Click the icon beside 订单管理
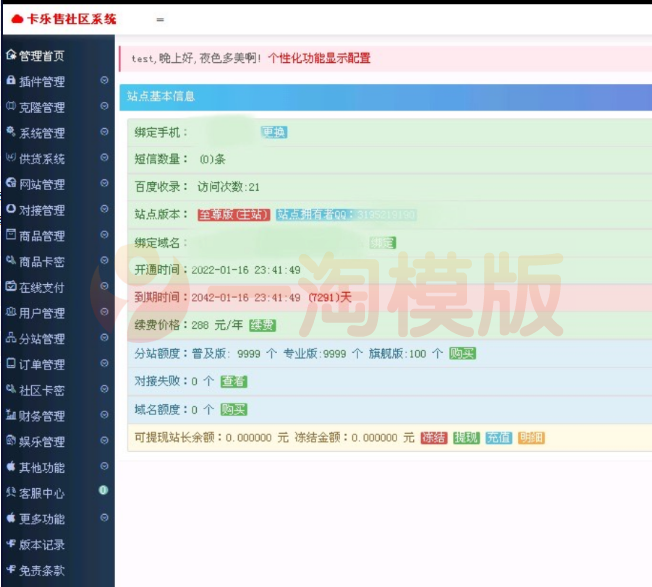 coord(11,363)
